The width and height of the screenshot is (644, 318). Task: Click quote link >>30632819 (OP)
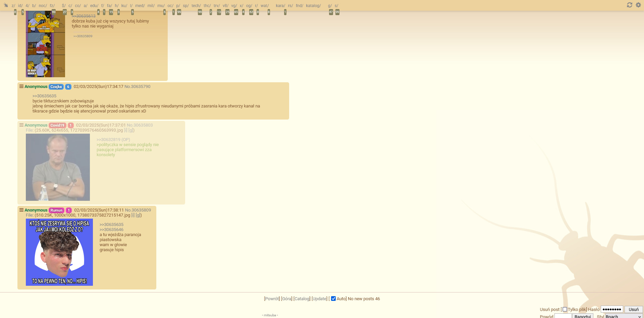pyautogui.click(x=113, y=140)
